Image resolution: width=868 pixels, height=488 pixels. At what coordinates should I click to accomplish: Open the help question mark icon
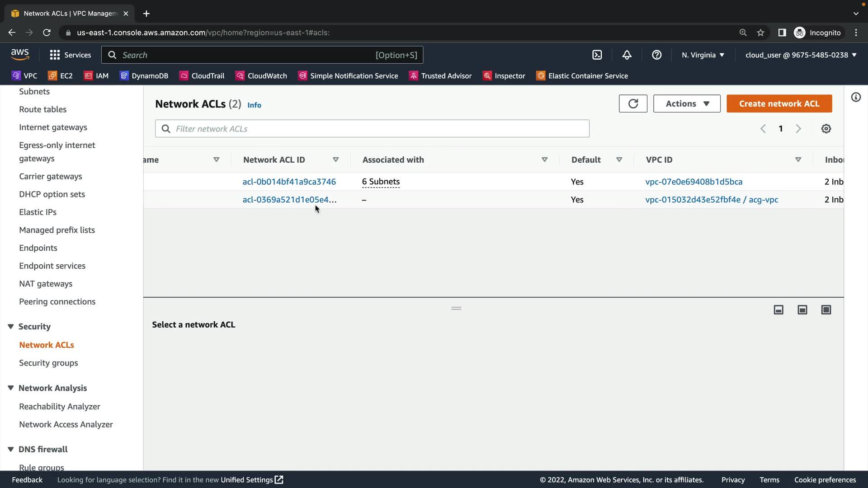(656, 55)
